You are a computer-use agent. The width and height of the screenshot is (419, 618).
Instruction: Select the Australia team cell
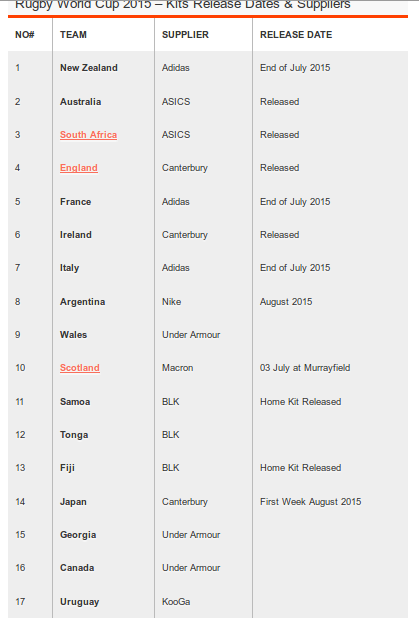pos(80,102)
